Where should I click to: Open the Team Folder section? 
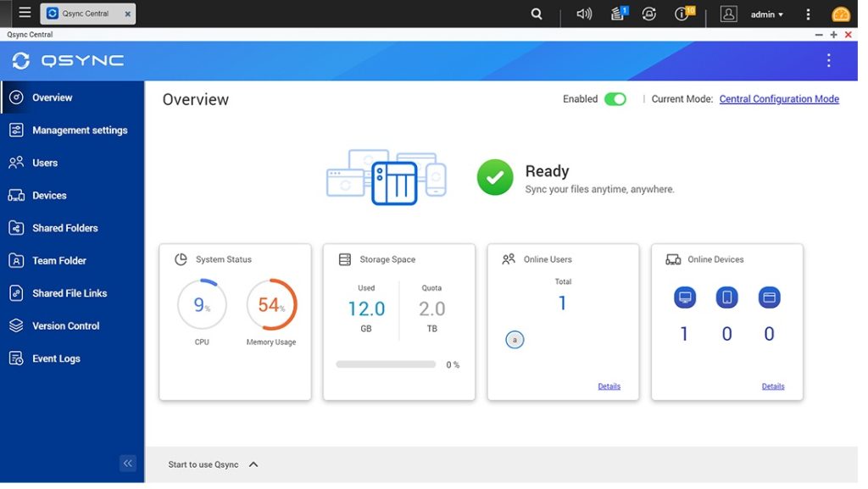(58, 260)
